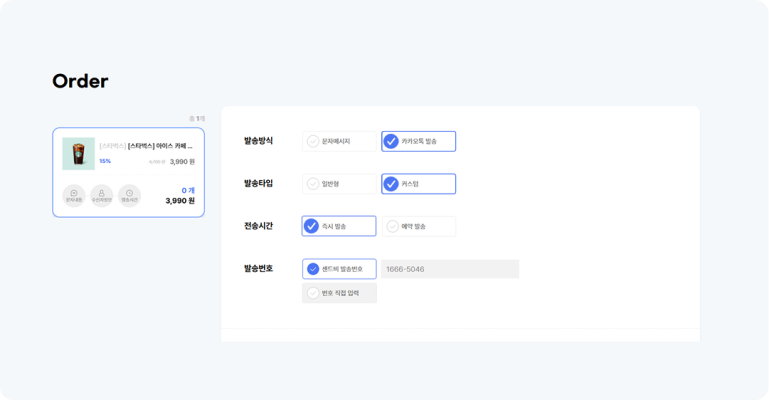Click the empty check circle in 문자메시지
The width and height of the screenshot is (769, 400).
coord(313,142)
